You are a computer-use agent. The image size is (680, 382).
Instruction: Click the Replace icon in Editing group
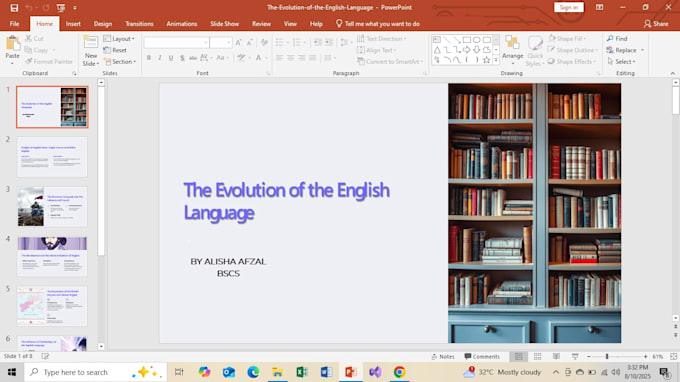[610, 50]
